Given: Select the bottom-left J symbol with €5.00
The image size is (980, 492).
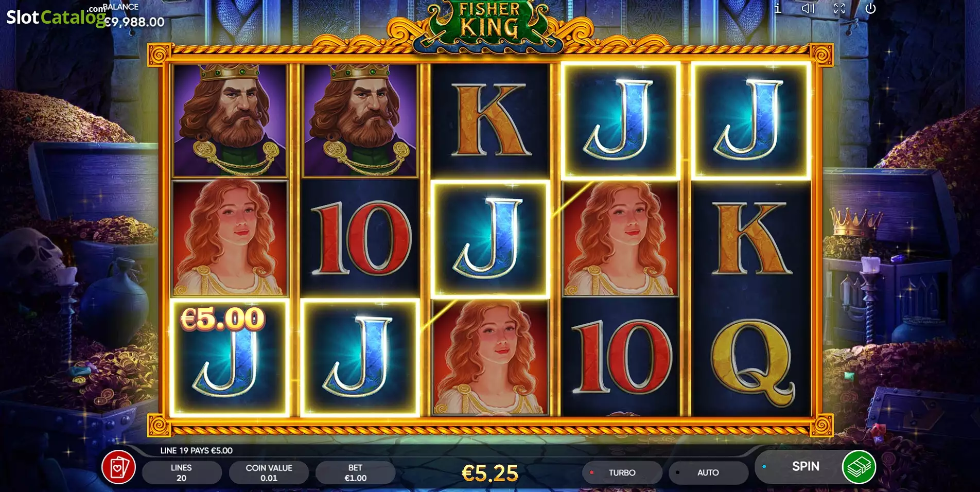Looking at the screenshot, I should (x=230, y=357).
